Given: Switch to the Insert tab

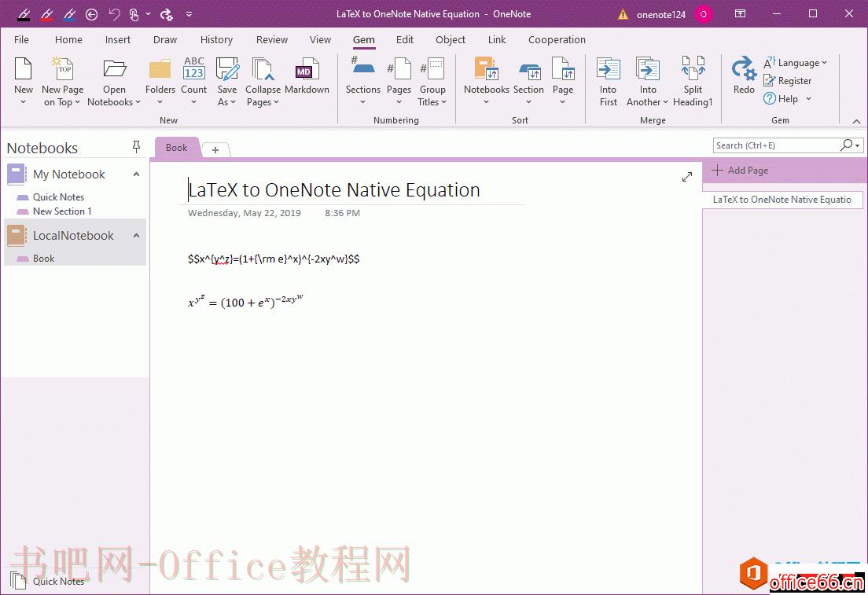Looking at the screenshot, I should [118, 40].
